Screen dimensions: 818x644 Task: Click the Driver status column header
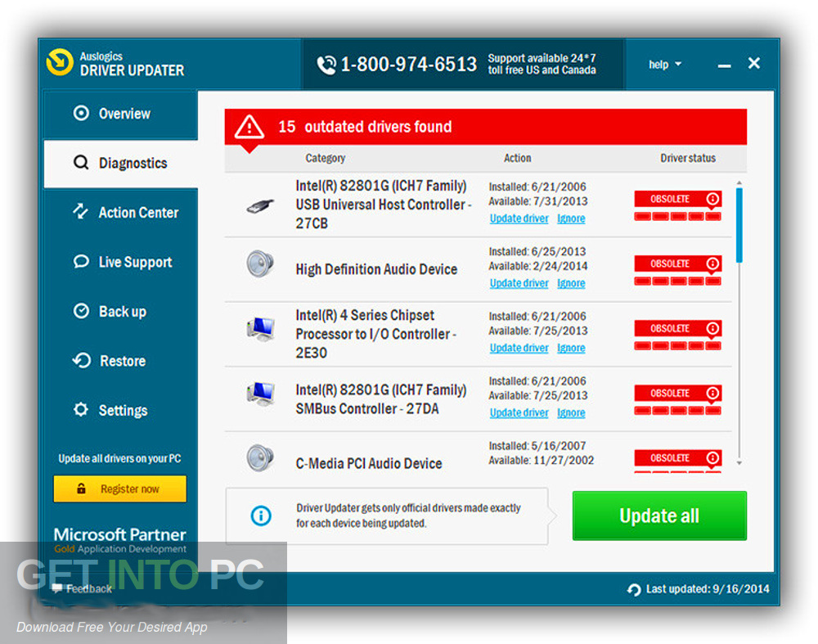click(x=688, y=158)
